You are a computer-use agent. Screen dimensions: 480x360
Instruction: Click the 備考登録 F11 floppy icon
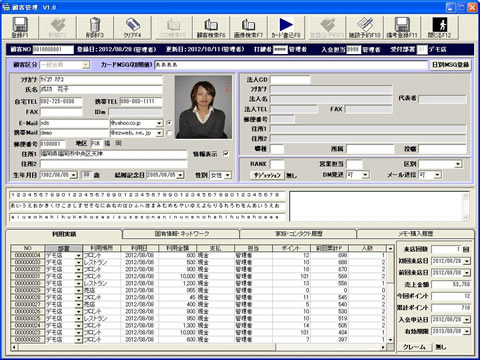402,27
